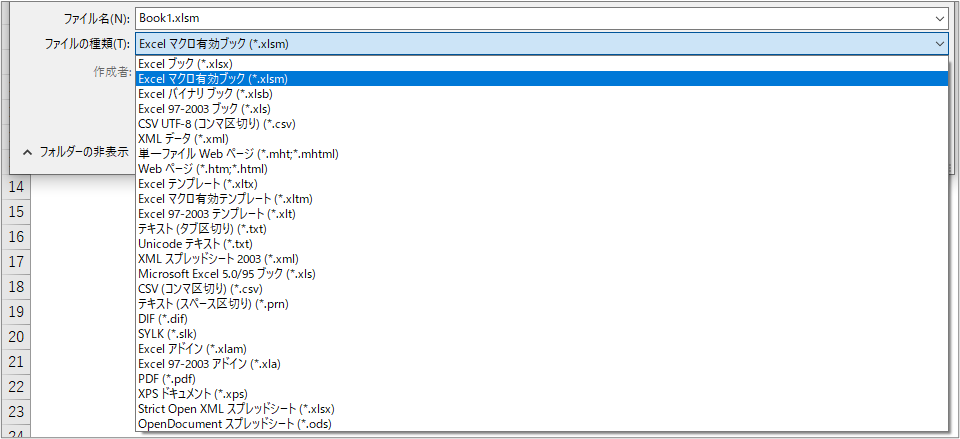This screenshot has height=439, width=960.
Task: Open the file name history dropdown arrow
Action: click(940, 18)
